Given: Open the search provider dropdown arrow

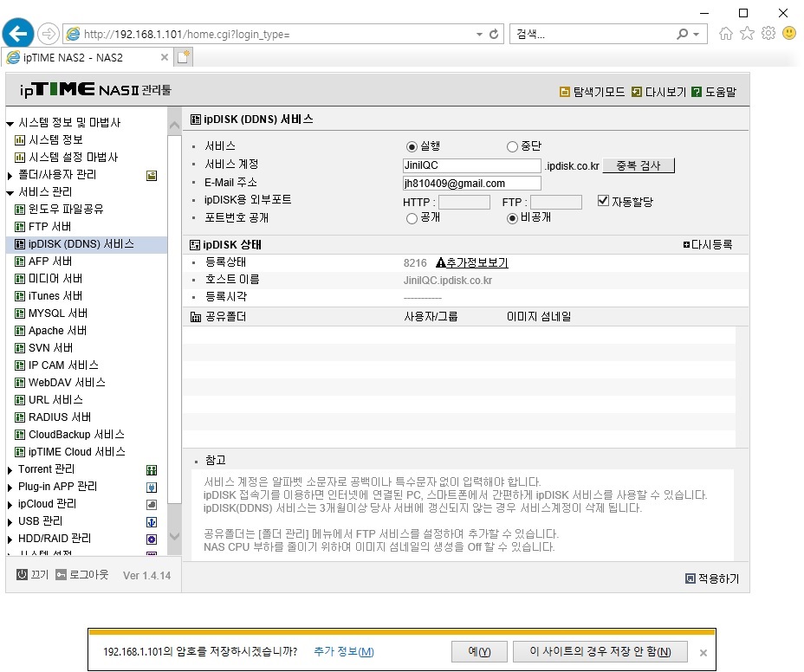Looking at the screenshot, I should [x=697, y=35].
